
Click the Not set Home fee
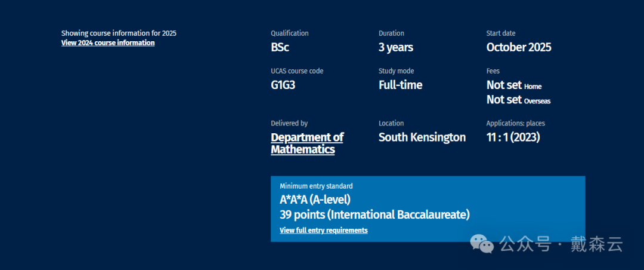coord(514,85)
